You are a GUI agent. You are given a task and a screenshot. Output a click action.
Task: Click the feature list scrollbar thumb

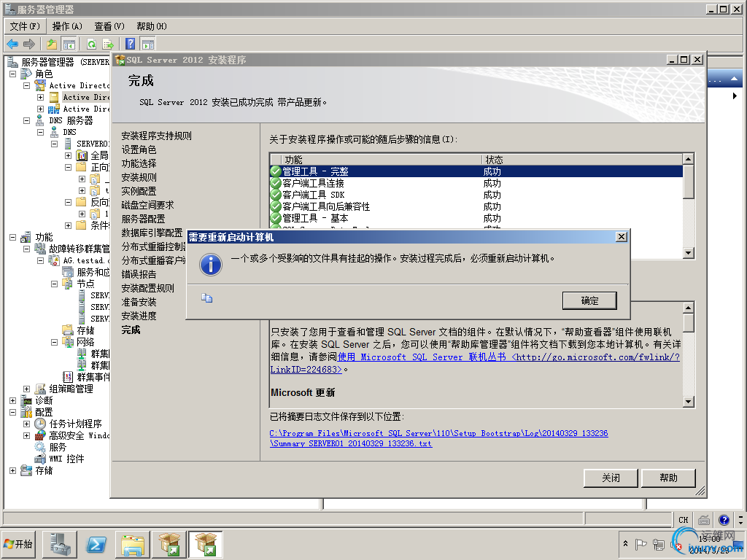point(689,181)
